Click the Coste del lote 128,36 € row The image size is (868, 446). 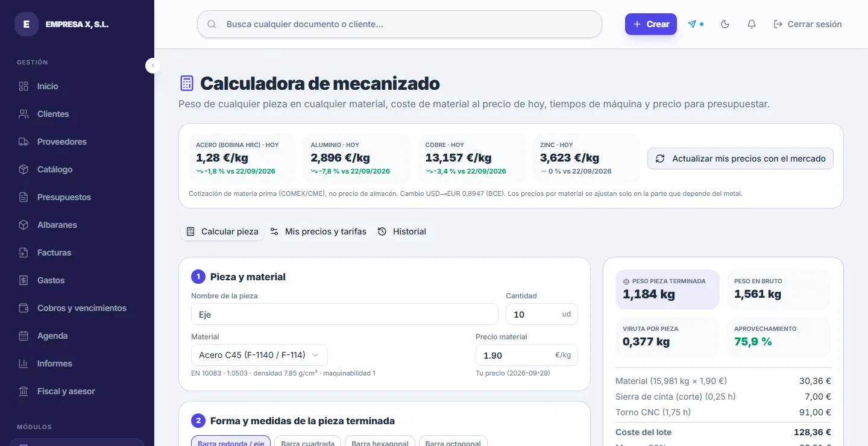(x=723, y=432)
